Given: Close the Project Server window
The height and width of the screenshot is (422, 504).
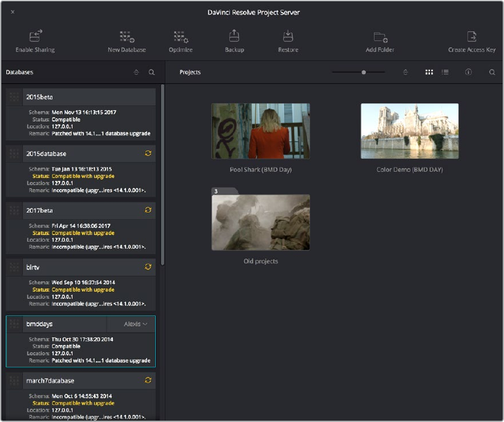Looking at the screenshot, I should (x=12, y=12).
